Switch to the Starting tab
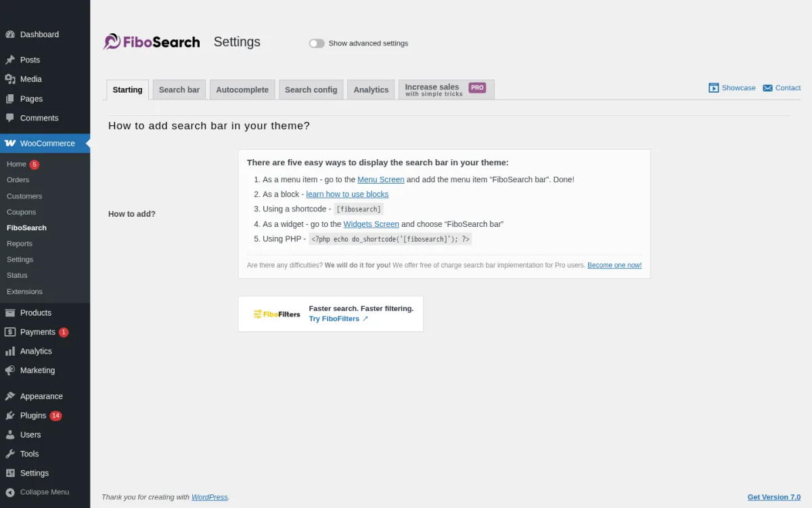Viewport: 812px width, 508px height. (127, 89)
